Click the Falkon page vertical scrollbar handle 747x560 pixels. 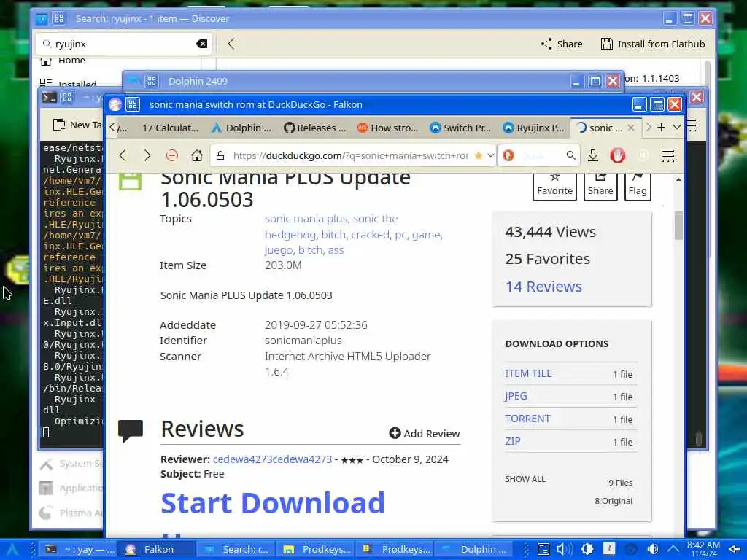[678, 225]
